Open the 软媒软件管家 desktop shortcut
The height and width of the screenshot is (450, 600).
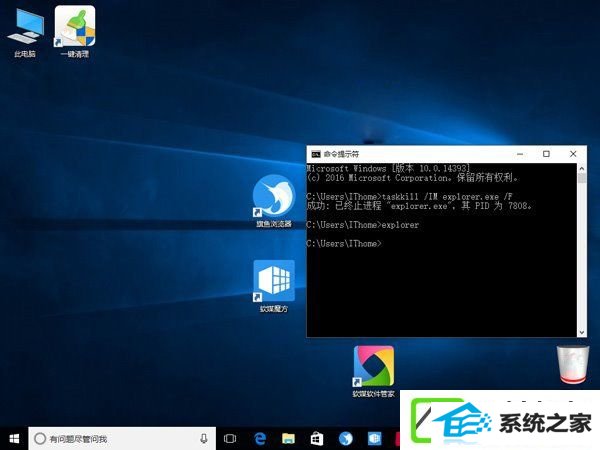tap(373, 372)
